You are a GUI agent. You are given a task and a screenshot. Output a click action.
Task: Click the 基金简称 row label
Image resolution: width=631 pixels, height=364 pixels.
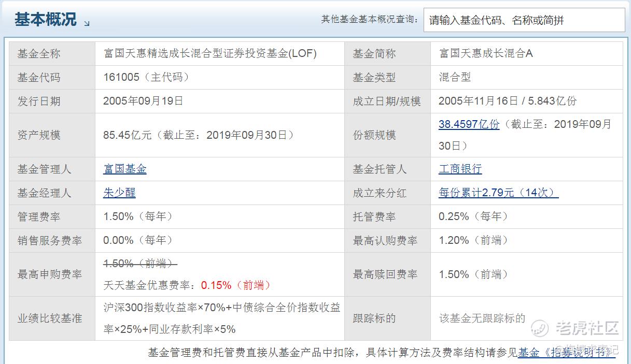pos(374,53)
